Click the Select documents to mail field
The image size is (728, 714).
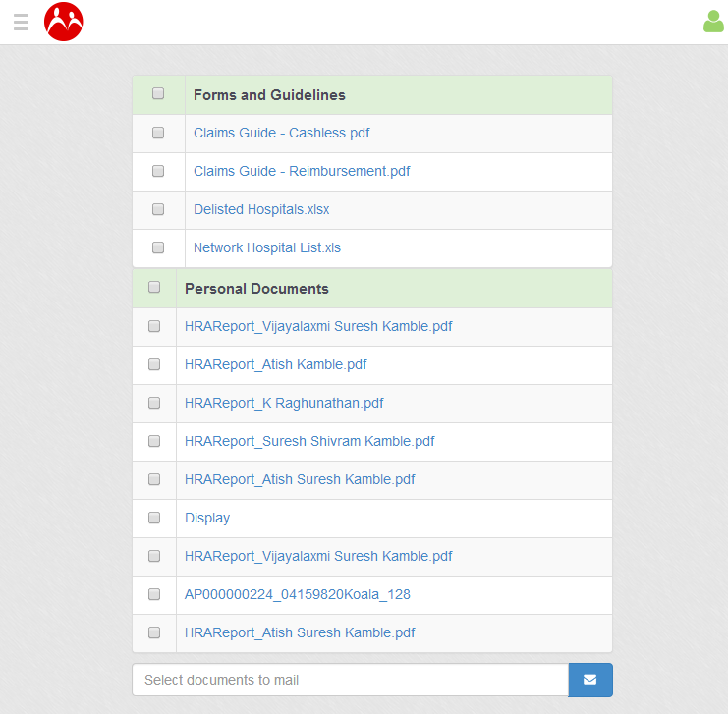350,680
